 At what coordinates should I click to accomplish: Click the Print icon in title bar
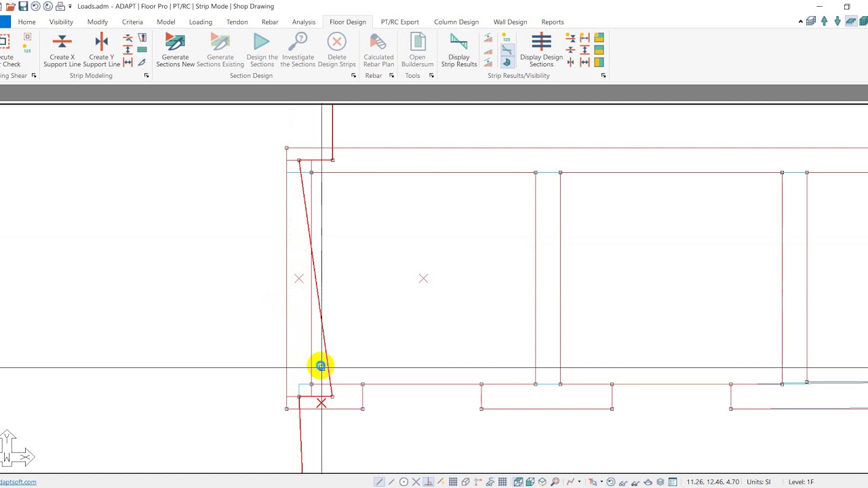[x=60, y=6]
